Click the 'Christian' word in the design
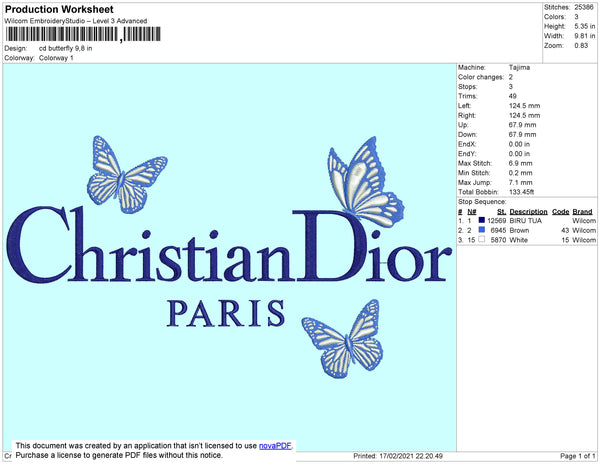 [x=149, y=245]
